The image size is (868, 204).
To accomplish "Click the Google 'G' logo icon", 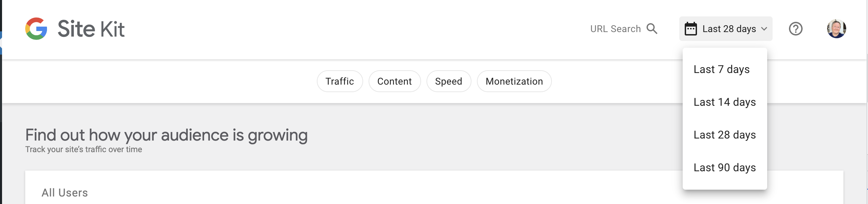I will pos(36,29).
